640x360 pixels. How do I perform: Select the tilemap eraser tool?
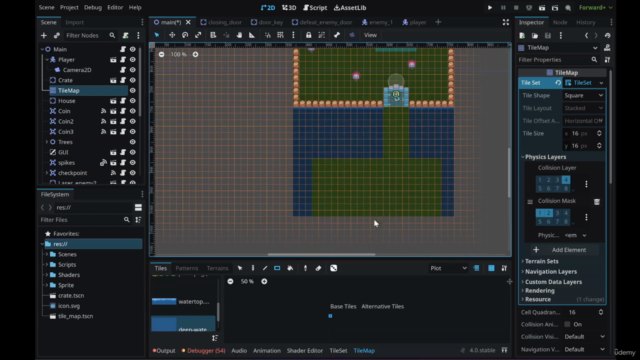coord(318,268)
